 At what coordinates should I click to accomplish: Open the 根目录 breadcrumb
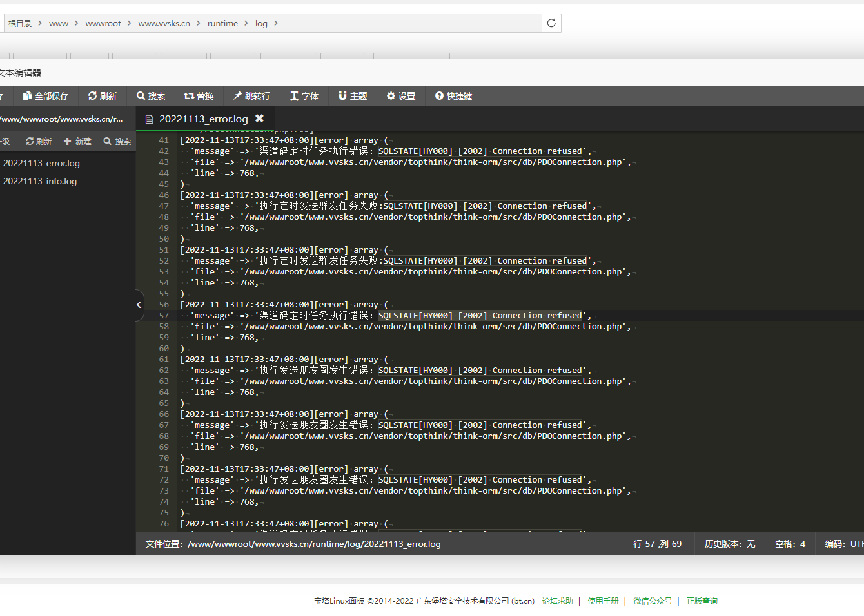(x=20, y=23)
